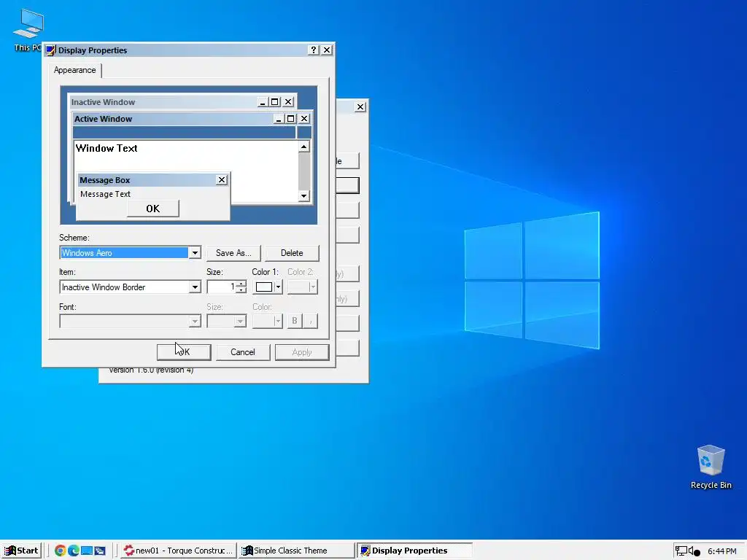The height and width of the screenshot is (560, 747).
Task: Open the Start menu
Action: tap(21, 551)
